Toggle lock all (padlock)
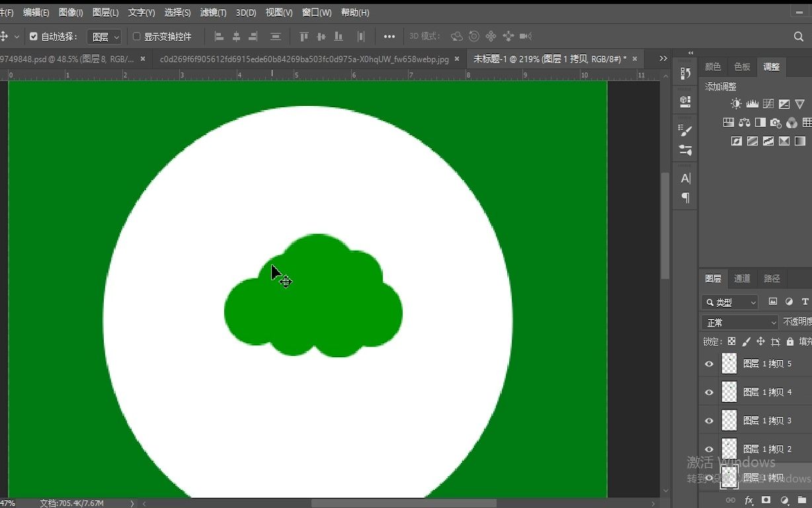 (x=790, y=342)
